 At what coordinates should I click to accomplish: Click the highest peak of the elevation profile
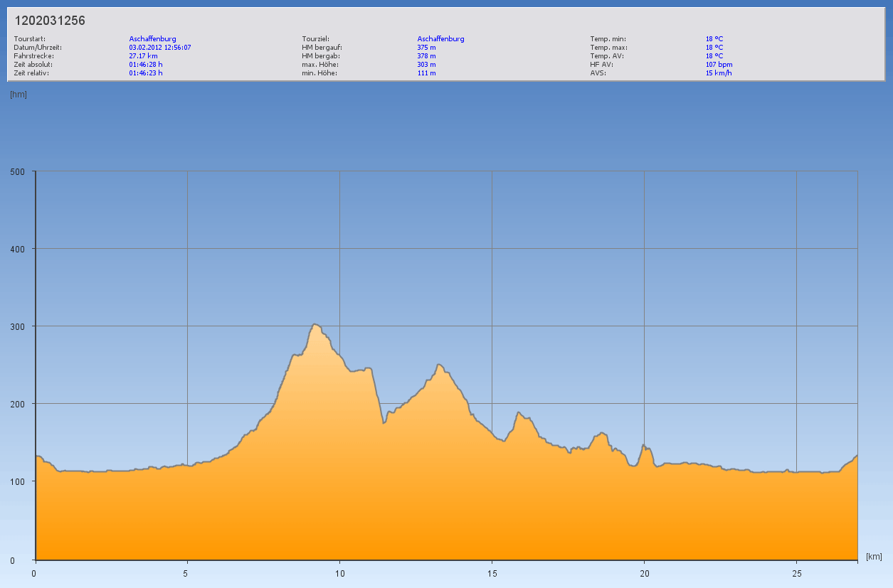pyautogui.click(x=315, y=324)
